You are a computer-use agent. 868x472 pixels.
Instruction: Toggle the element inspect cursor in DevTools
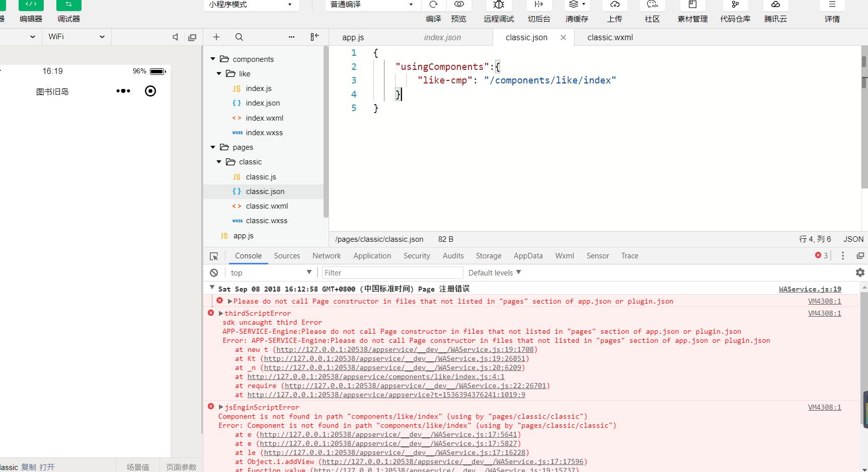(x=214, y=256)
